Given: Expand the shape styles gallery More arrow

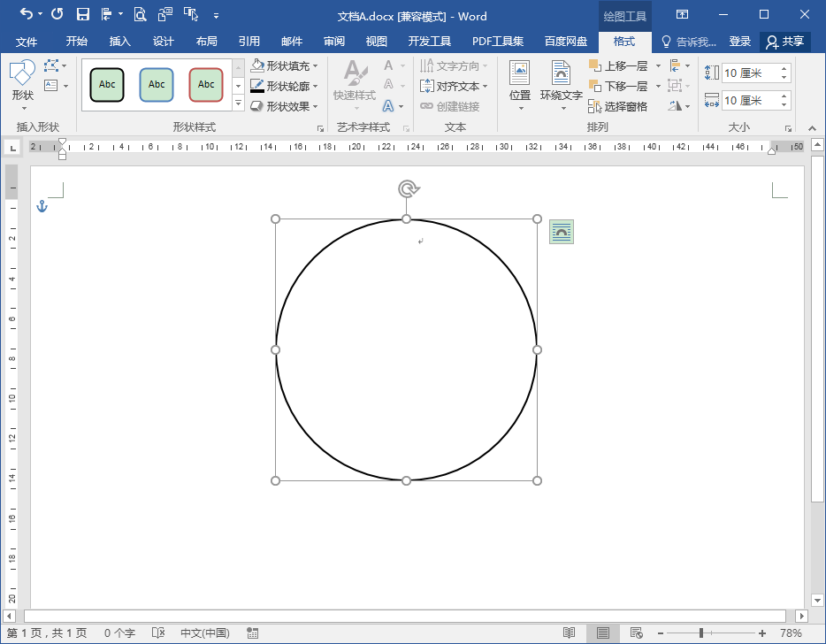Looking at the screenshot, I should tap(238, 103).
